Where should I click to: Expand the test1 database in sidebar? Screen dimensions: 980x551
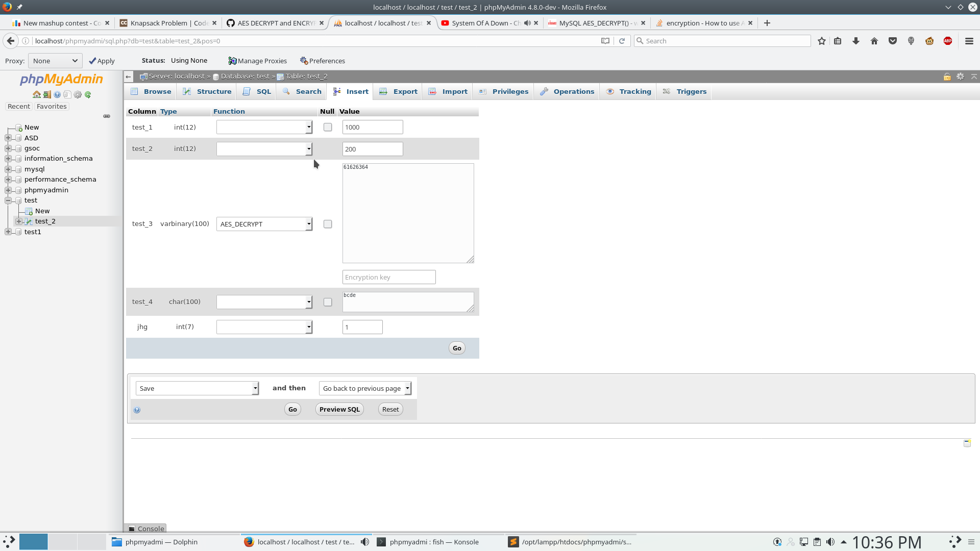(x=8, y=232)
